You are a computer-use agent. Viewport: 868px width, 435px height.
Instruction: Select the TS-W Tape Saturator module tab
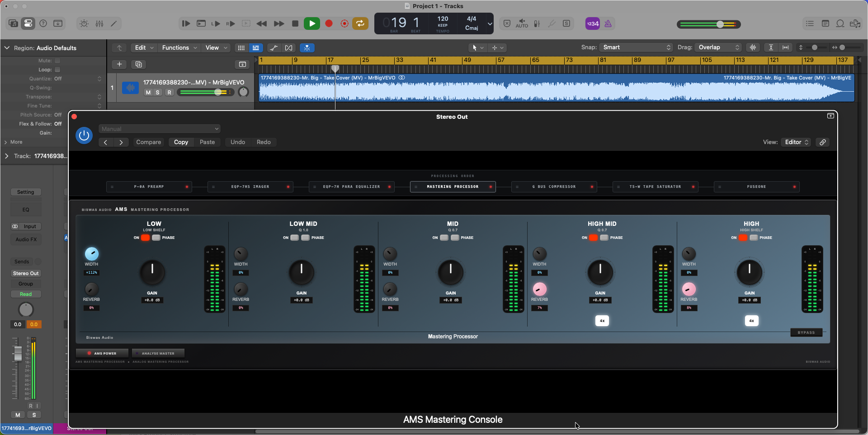(x=655, y=187)
